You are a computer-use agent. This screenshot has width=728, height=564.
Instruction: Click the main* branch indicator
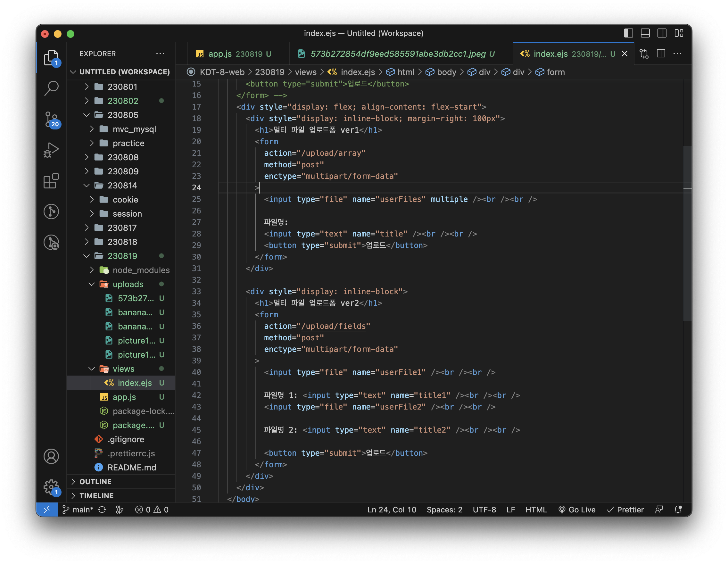[x=78, y=509]
